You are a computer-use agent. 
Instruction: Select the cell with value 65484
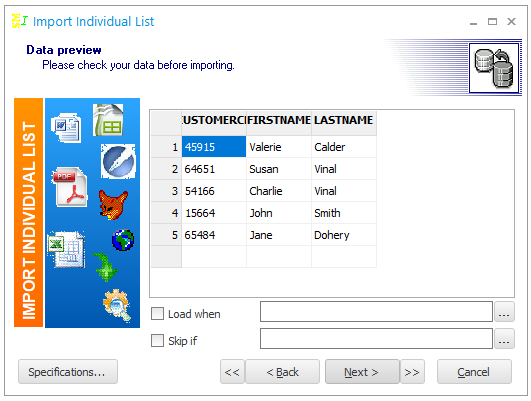point(214,235)
